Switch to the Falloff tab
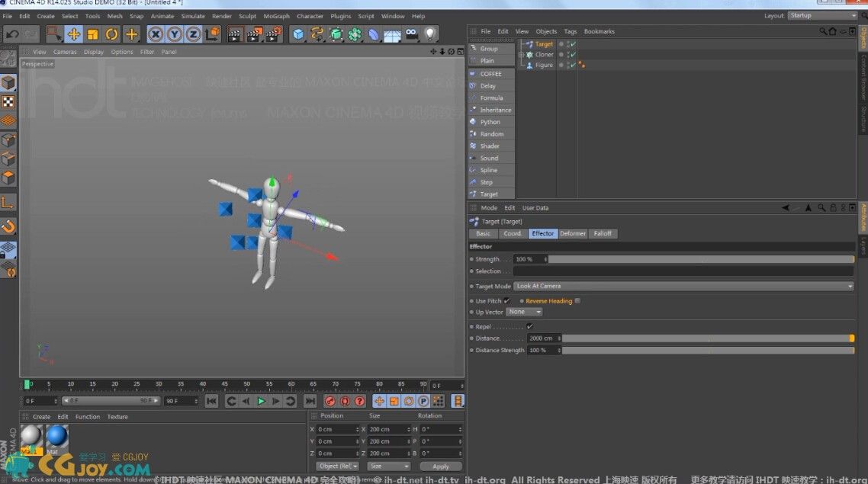The height and width of the screenshot is (484, 868). point(603,233)
